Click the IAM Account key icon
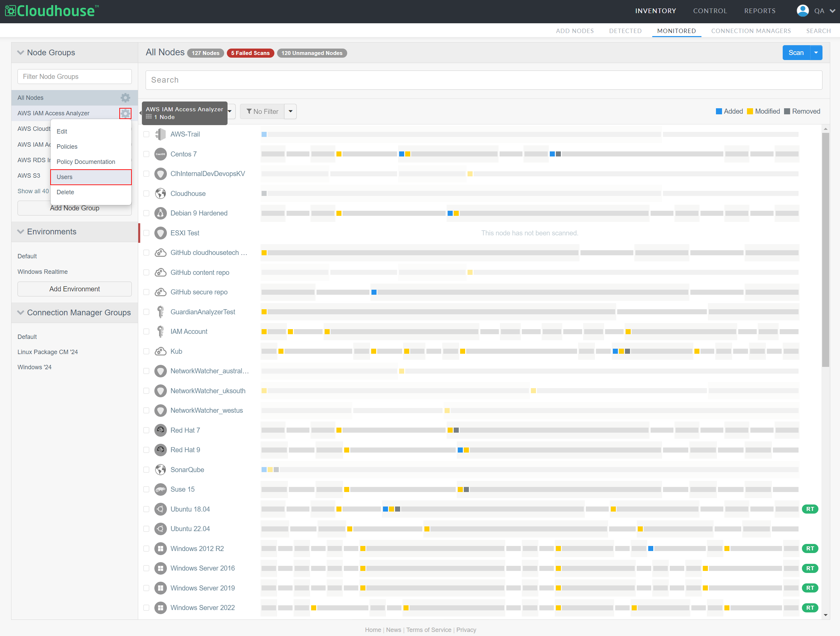The height and width of the screenshot is (636, 840). [x=161, y=332]
